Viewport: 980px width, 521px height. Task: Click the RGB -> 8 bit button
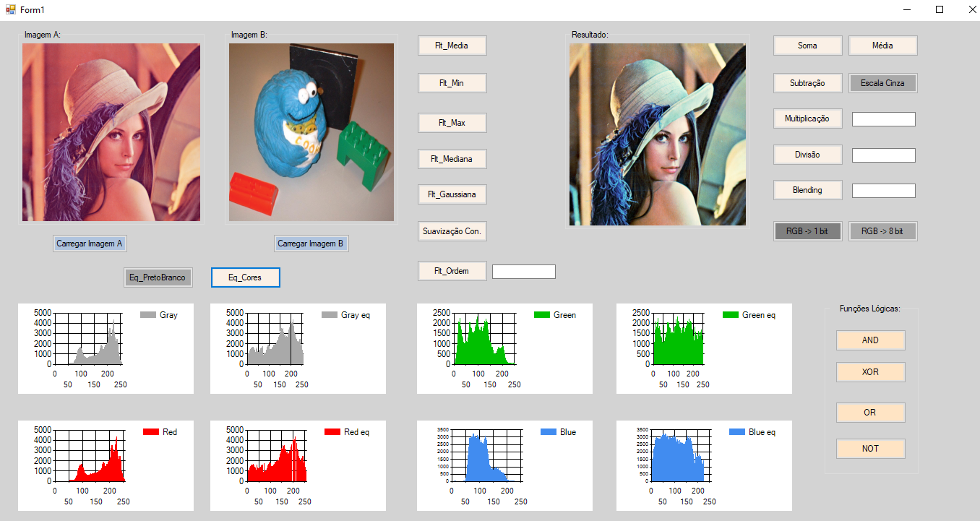[x=882, y=231]
